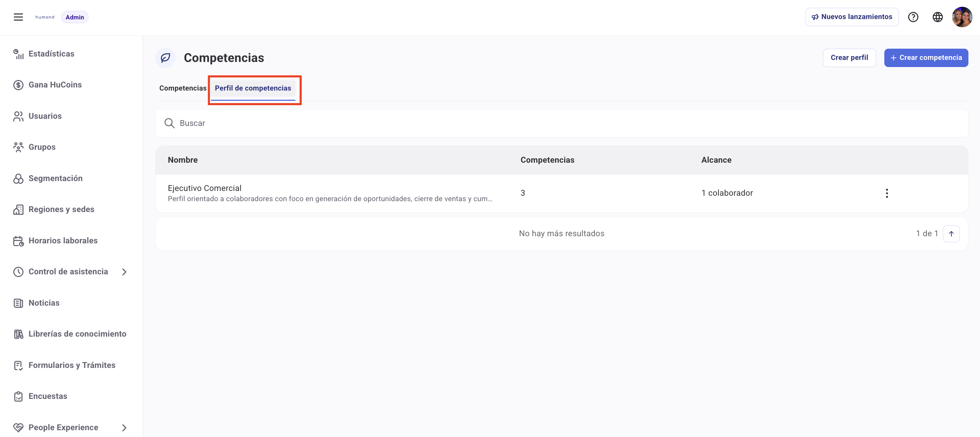Open the Encuestas section
Viewport: 980px width, 437px height.
(x=48, y=396)
